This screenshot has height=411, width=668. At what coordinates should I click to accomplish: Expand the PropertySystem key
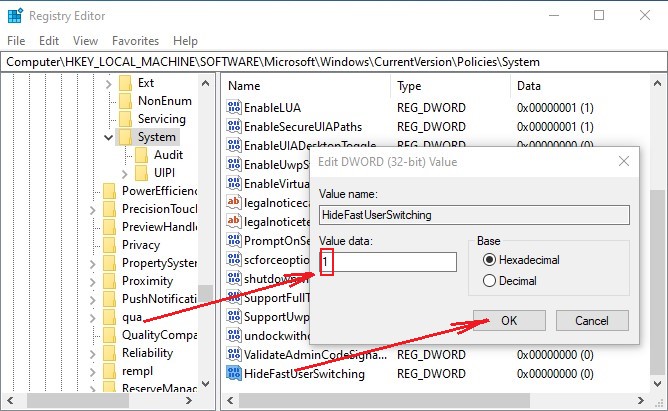tap(92, 264)
